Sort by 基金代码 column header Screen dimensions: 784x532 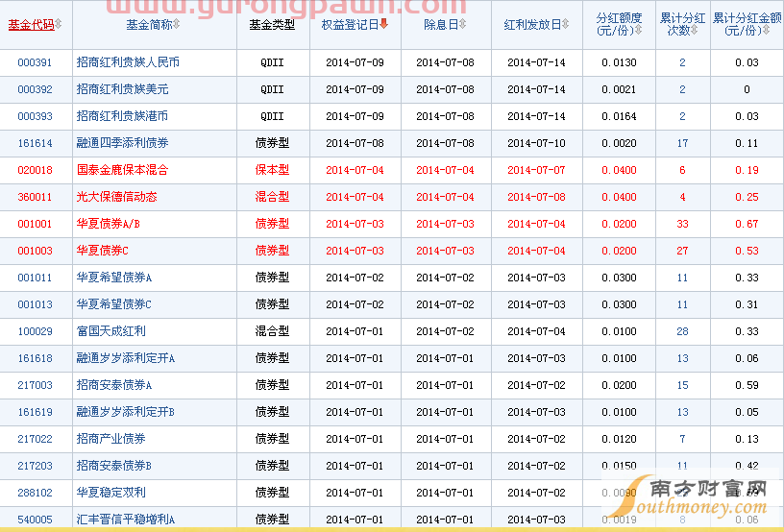click(x=31, y=24)
